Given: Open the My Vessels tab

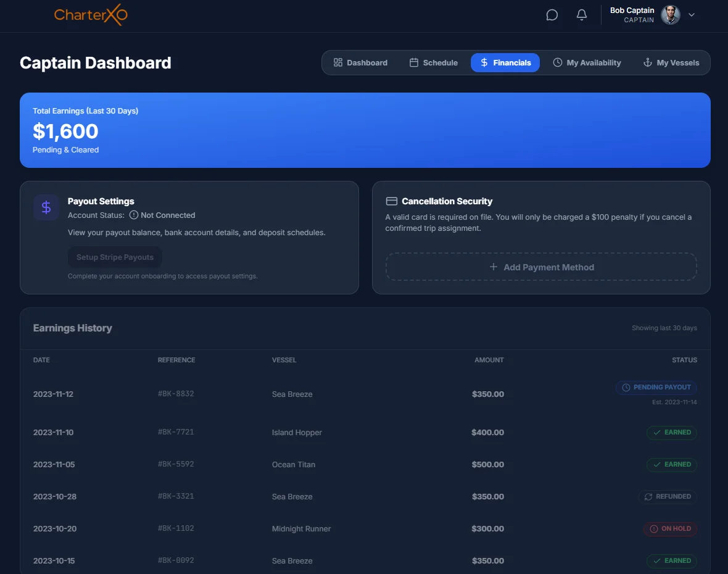Looking at the screenshot, I should click(x=671, y=63).
